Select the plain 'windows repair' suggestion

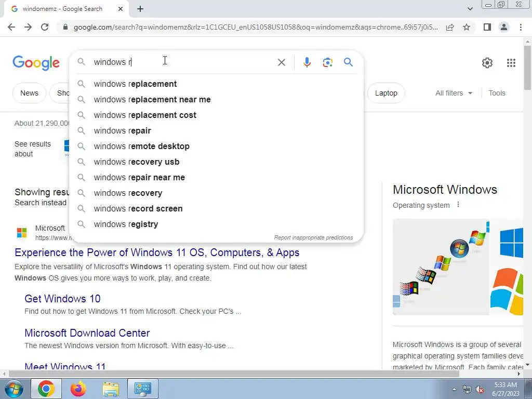coord(216,130)
